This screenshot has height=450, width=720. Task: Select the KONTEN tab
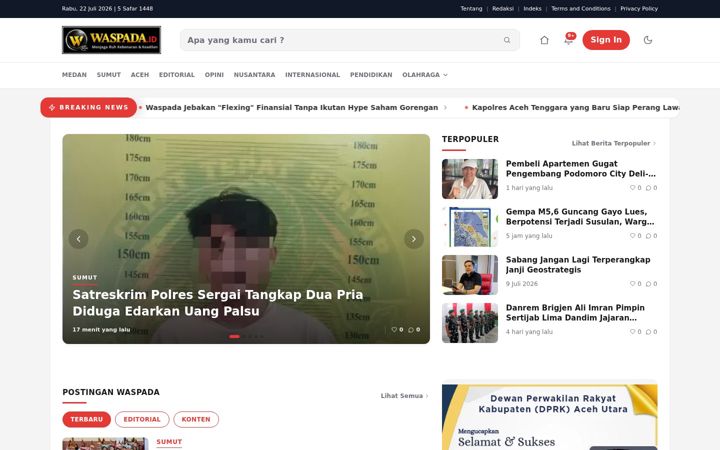196,419
